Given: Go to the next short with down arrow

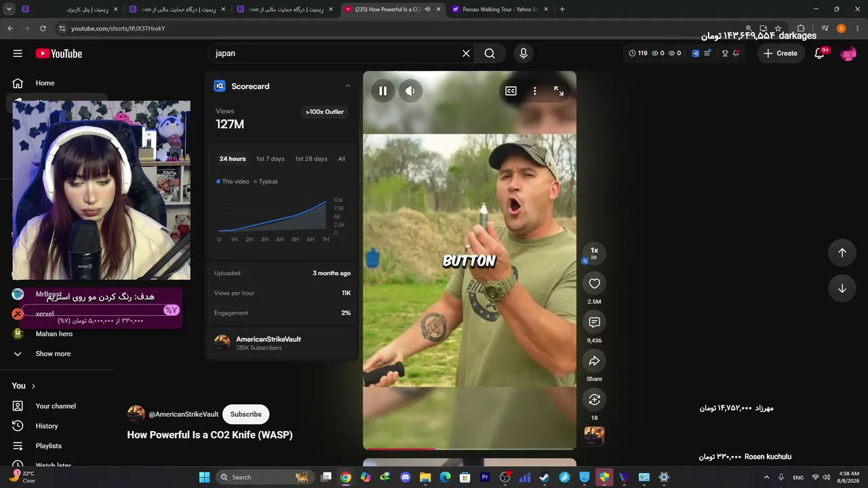Looking at the screenshot, I should (x=842, y=288).
